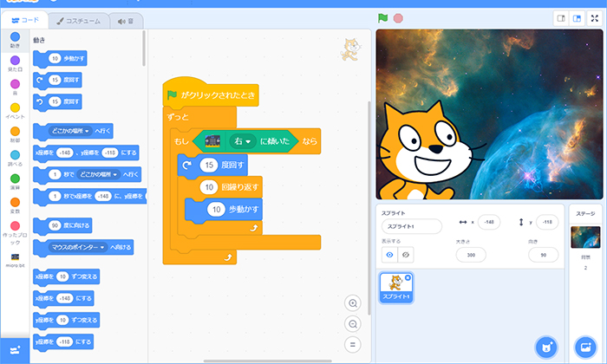Hide the sprite with crossed-eye icon
This screenshot has width=607, height=364.
tap(405, 255)
